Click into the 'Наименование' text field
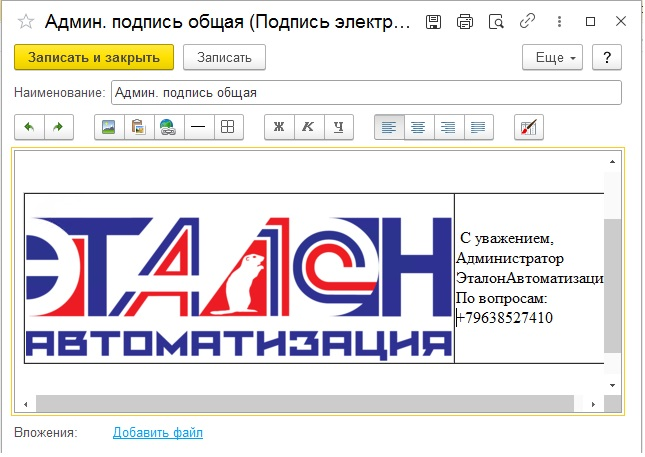The image size is (645, 457). 365,93
